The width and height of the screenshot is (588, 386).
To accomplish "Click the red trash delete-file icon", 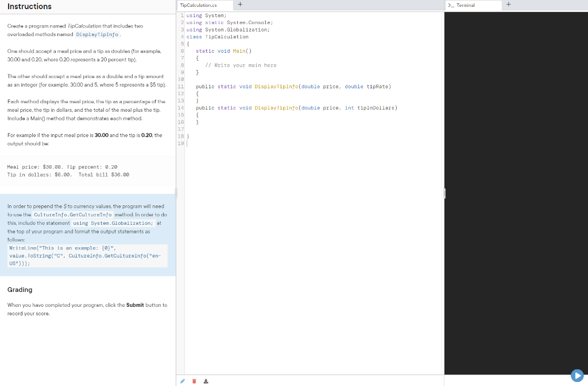I will tap(194, 380).
